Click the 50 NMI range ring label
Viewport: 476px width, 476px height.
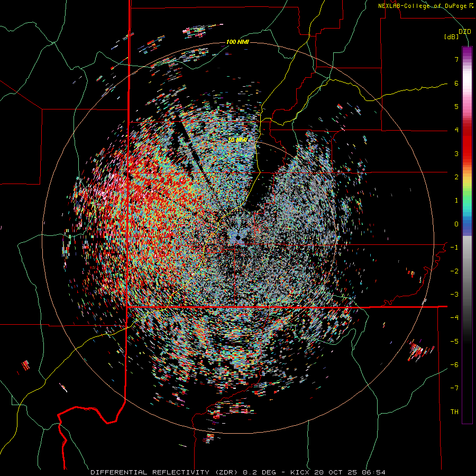[237, 140]
